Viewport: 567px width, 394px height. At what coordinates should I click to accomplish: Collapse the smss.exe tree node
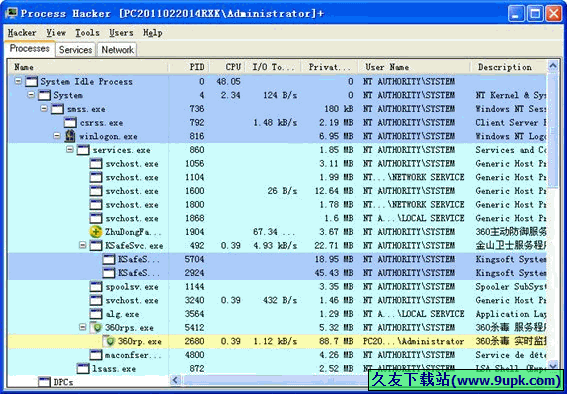[44, 108]
